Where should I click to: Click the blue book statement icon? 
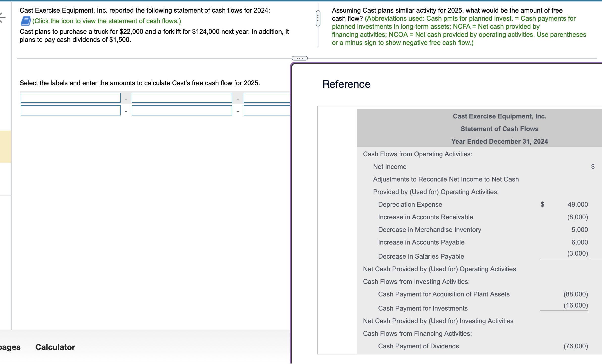25,21
